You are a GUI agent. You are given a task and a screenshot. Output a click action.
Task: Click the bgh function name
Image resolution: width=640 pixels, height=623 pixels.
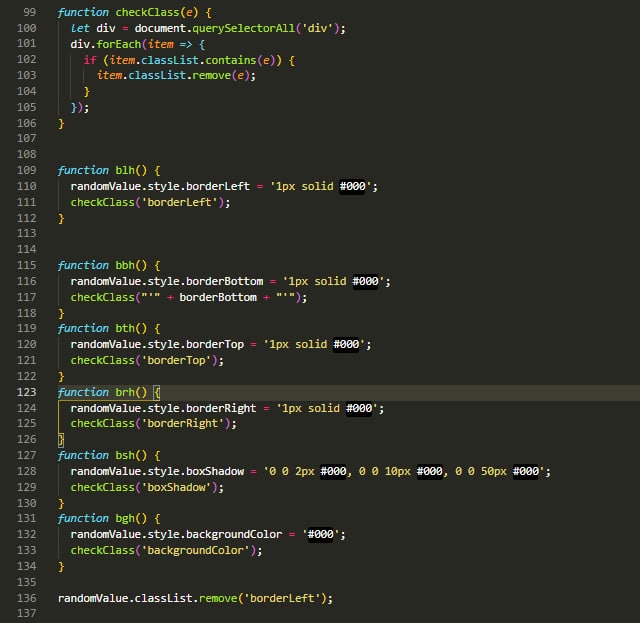125,519
